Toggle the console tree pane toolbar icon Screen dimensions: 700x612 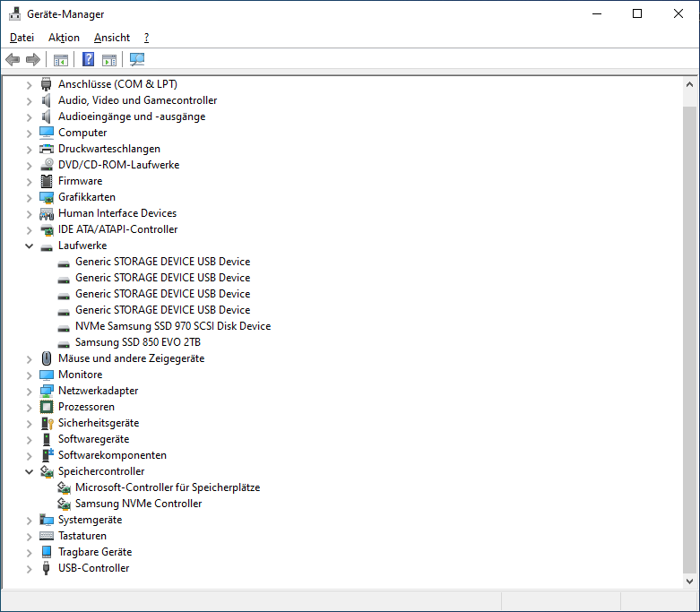(61, 59)
